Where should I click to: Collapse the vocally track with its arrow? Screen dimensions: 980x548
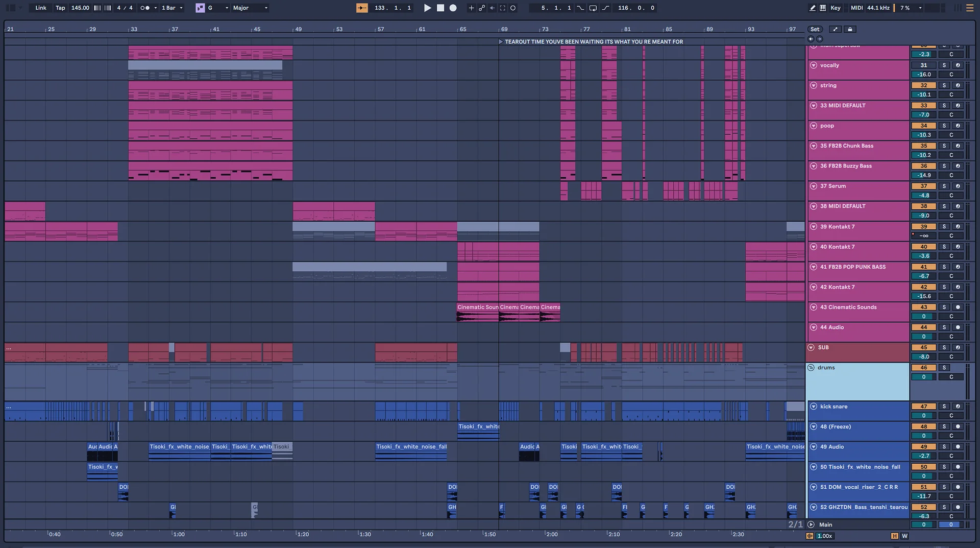(814, 65)
